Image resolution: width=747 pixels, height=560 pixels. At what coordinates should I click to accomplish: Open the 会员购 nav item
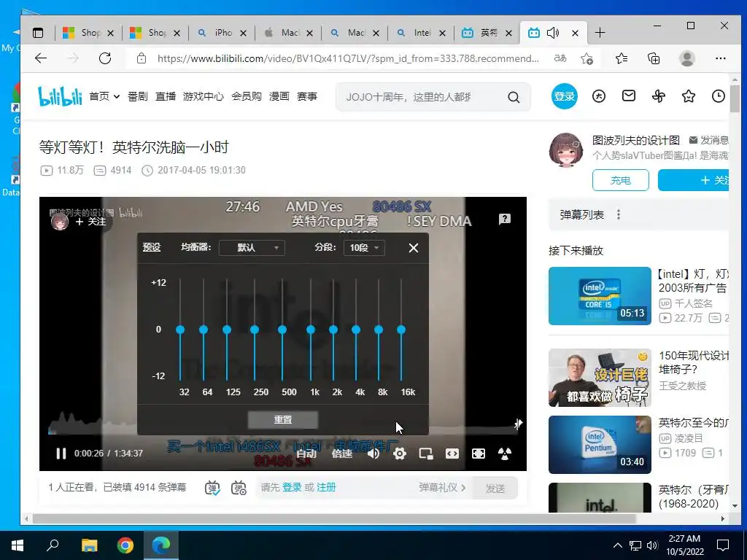(x=247, y=97)
